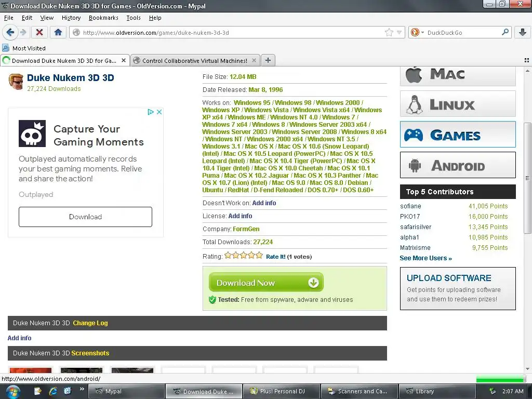Open the Upload Software box
Image resolution: width=532 pixels, height=399 pixels.
click(x=458, y=288)
